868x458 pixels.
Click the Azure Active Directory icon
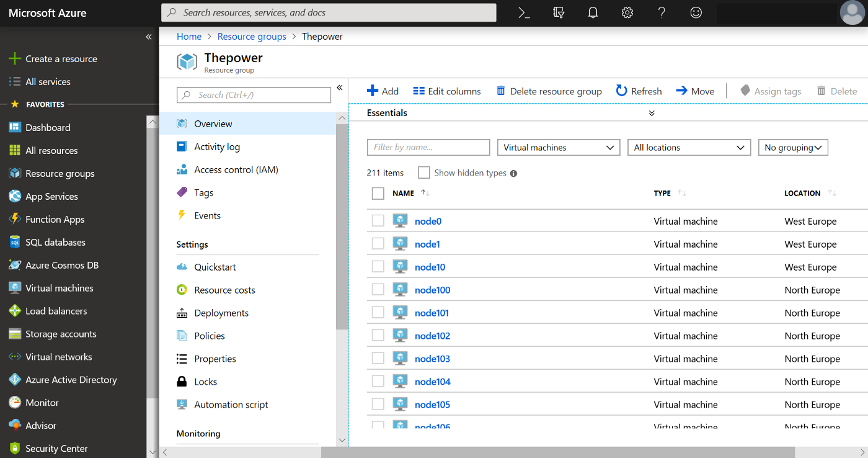click(x=15, y=380)
